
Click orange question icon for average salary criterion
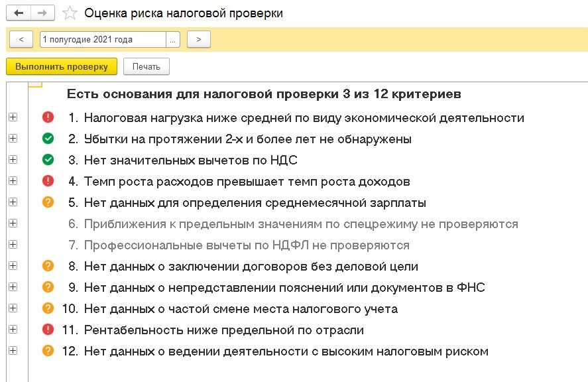click(48, 202)
